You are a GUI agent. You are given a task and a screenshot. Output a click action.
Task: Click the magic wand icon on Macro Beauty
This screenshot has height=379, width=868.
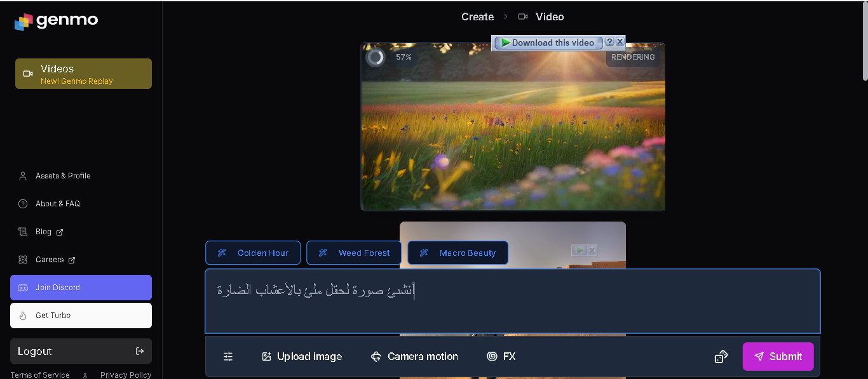pos(424,253)
